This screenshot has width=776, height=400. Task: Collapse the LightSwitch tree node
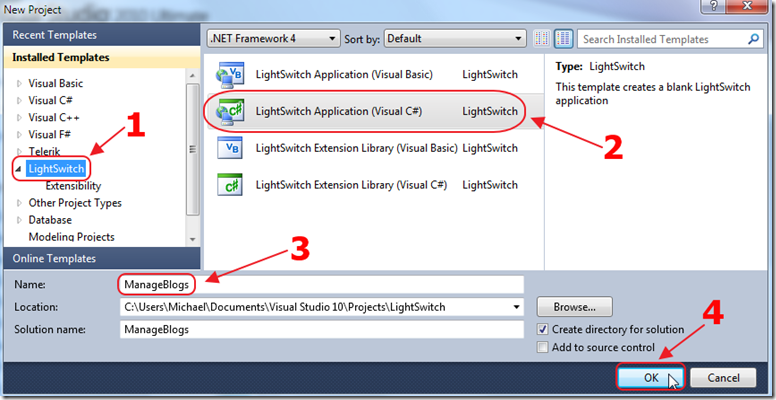tap(19, 169)
